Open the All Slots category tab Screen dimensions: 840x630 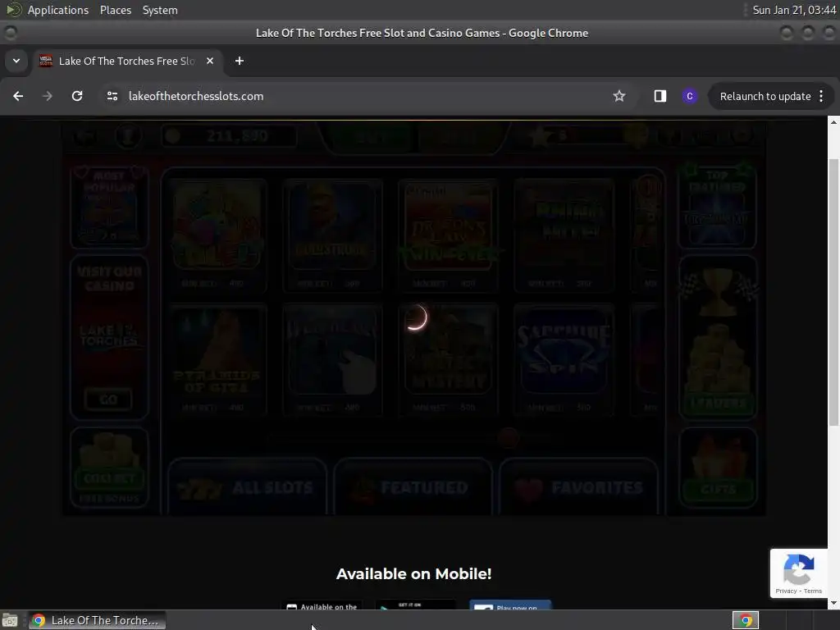pos(247,486)
